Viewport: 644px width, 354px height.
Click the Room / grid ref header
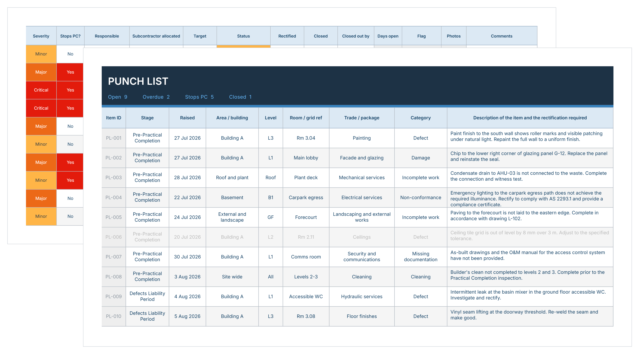point(306,118)
